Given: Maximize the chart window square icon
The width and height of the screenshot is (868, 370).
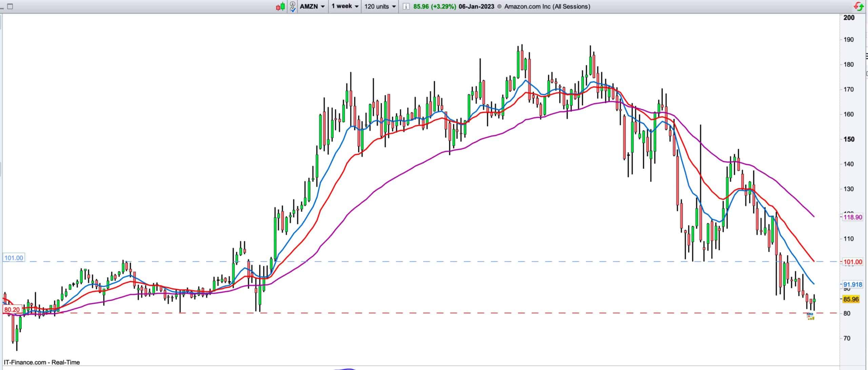Looking at the screenshot, I should tap(10, 6).
